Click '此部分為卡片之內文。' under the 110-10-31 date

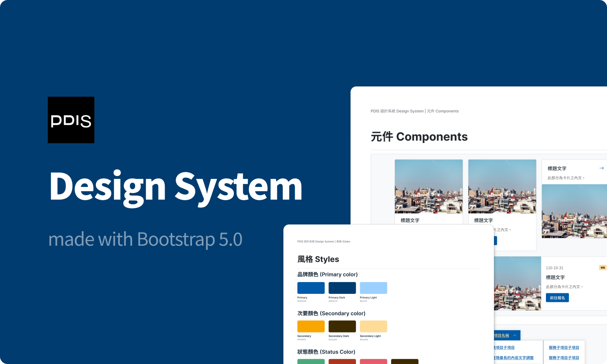pyautogui.click(x=565, y=287)
